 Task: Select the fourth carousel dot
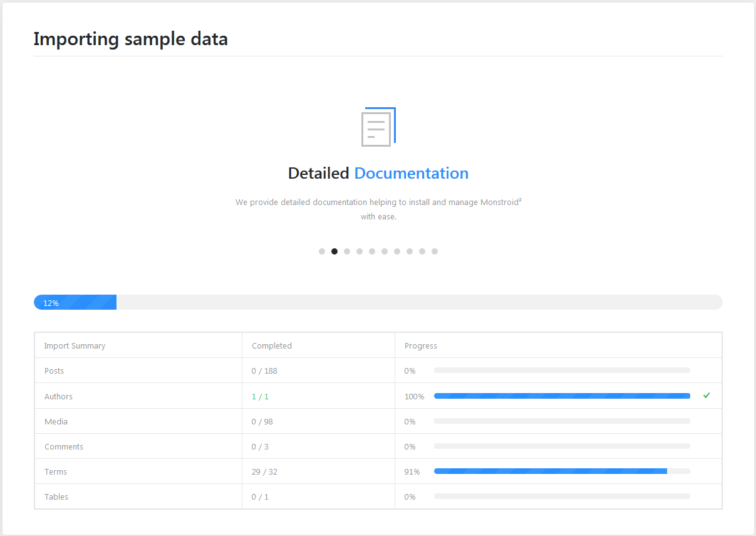coord(360,251)
